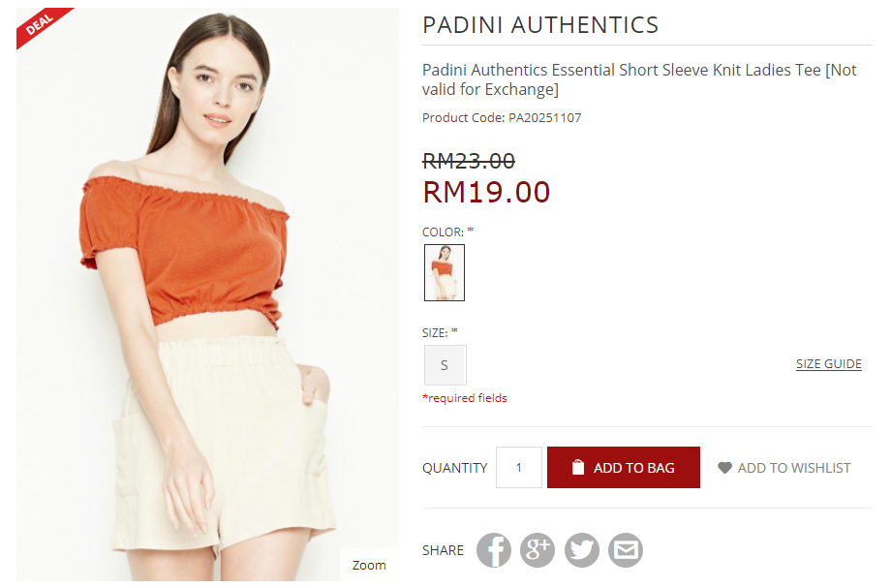Image resolution: width=891 pixels, height=588 pixels.
Task: Open the SIZE GUIDE link
Action: 828,363
